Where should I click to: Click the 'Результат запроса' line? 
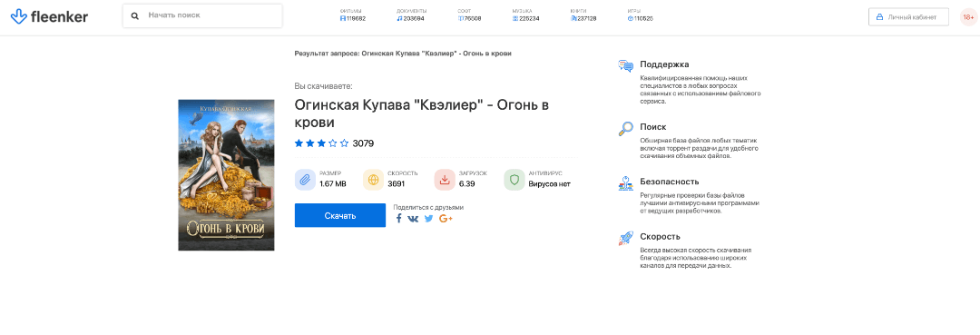(403, 54)
